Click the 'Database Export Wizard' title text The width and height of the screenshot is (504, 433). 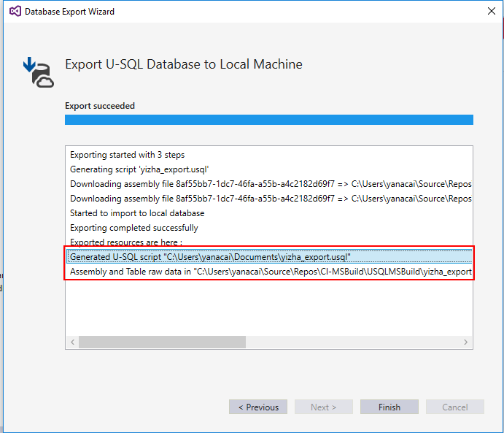(69, 12)
